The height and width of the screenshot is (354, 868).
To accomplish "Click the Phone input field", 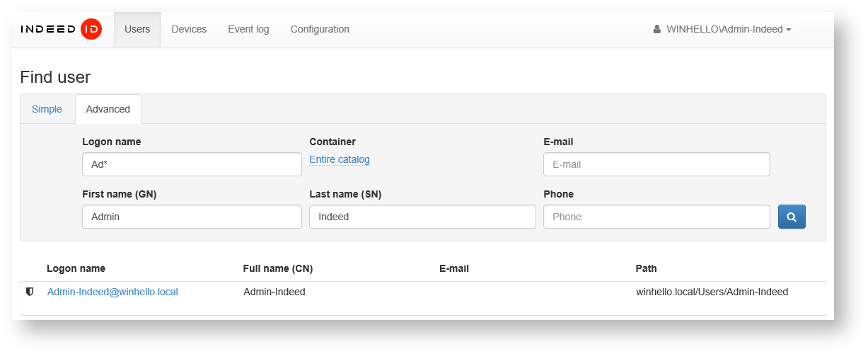I will pos(656,217).
